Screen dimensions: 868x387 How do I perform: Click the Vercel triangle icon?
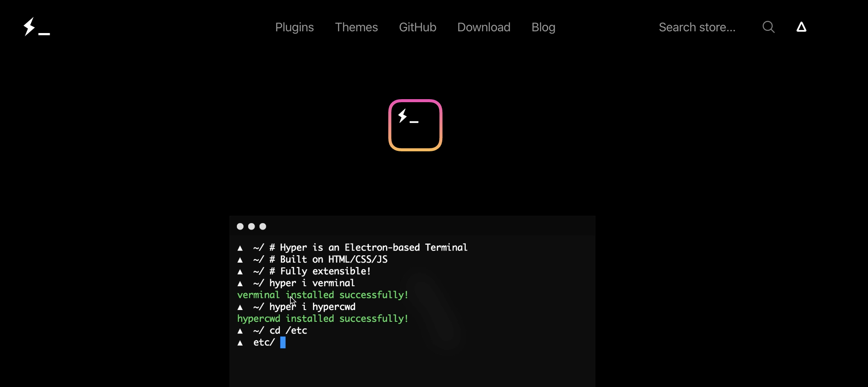point(801,27)
